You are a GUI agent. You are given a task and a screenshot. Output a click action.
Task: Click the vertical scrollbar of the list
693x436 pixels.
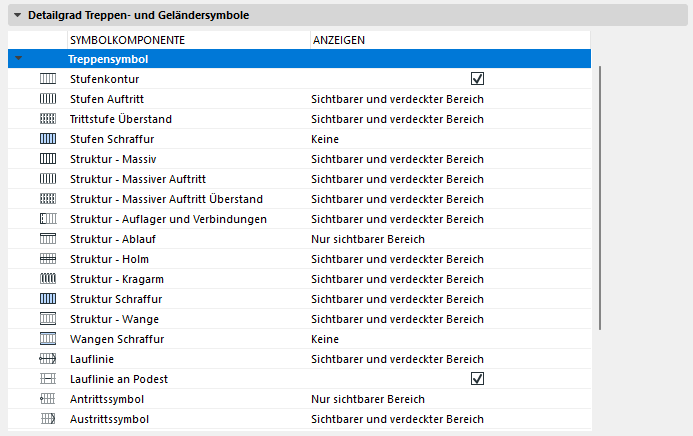click(x=600, y=200)
